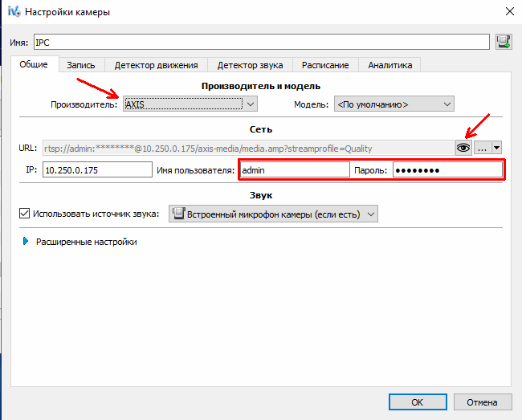Click the Имя input field containing IPC
Image resolution: width=522 pixels, height=420 pixels.
click(262, 42)
